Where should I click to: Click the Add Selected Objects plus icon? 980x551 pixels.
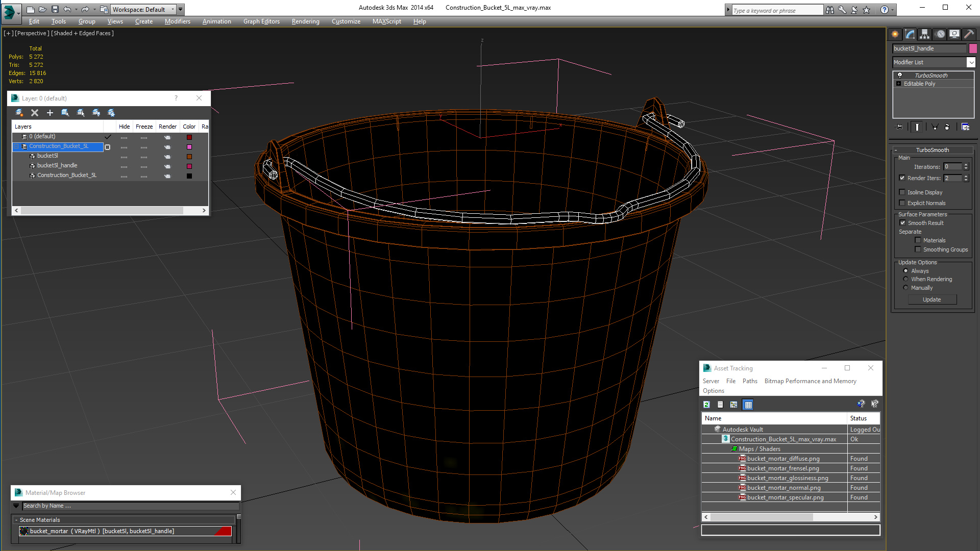click(x=50, y=113)
